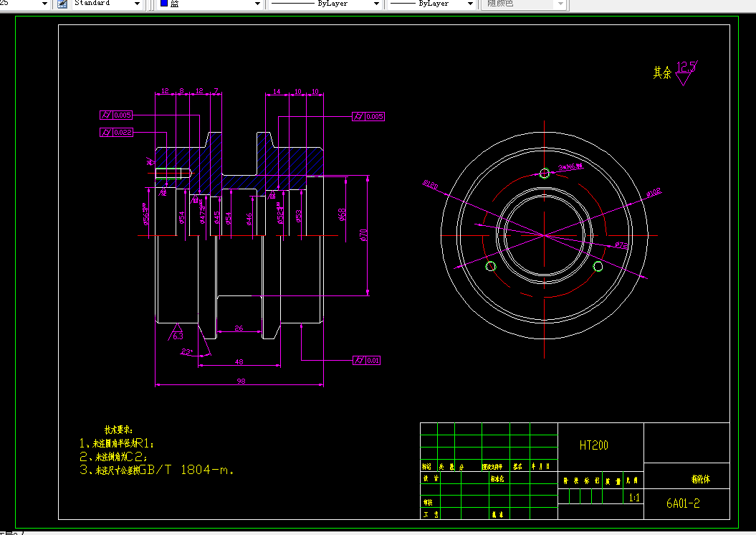Select the ø108 dimension on the circular view
This screenshot has width=756, height=535.
pos(654,193)
